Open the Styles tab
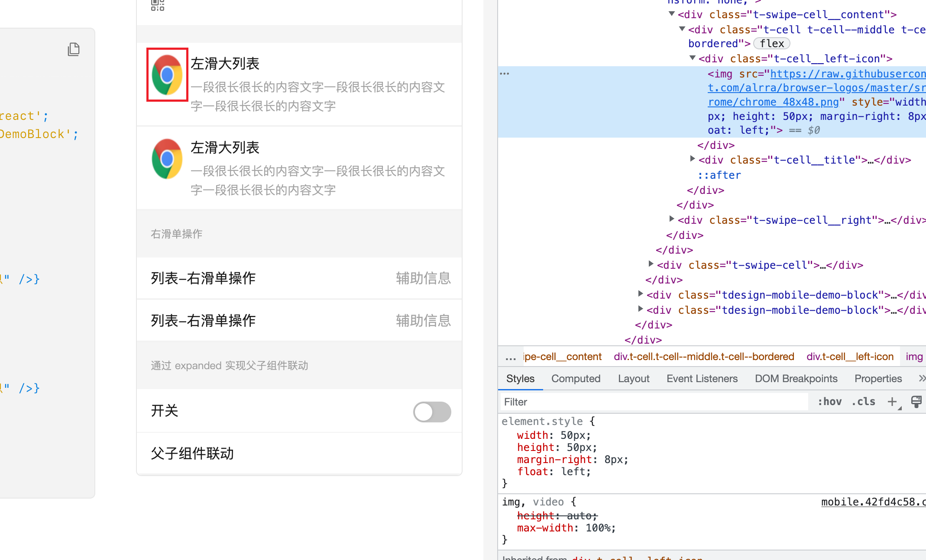926x560 pixels. (520, 379)
